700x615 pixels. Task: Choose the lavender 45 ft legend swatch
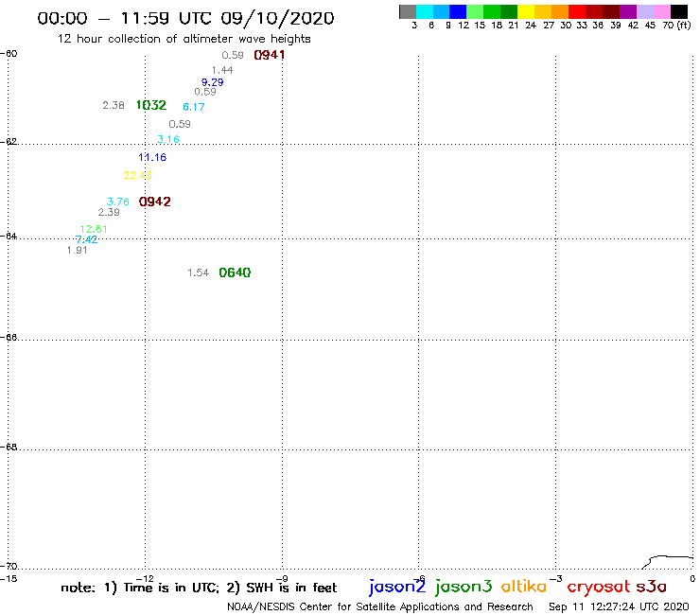(644, 11)
